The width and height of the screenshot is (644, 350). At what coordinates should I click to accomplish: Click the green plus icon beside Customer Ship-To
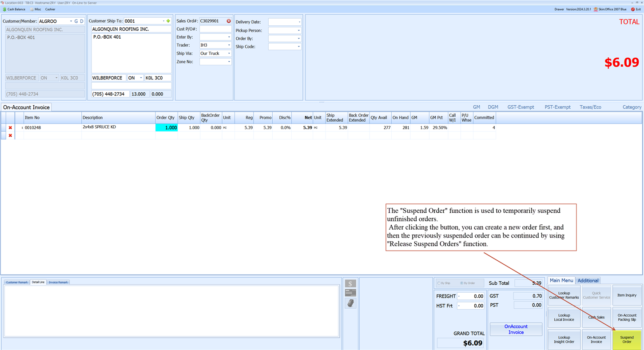tap(168, 21)
